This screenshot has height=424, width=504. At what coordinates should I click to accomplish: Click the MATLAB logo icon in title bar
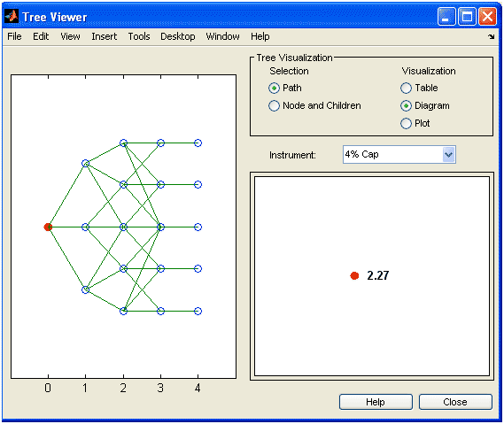[x=12, y=16]
